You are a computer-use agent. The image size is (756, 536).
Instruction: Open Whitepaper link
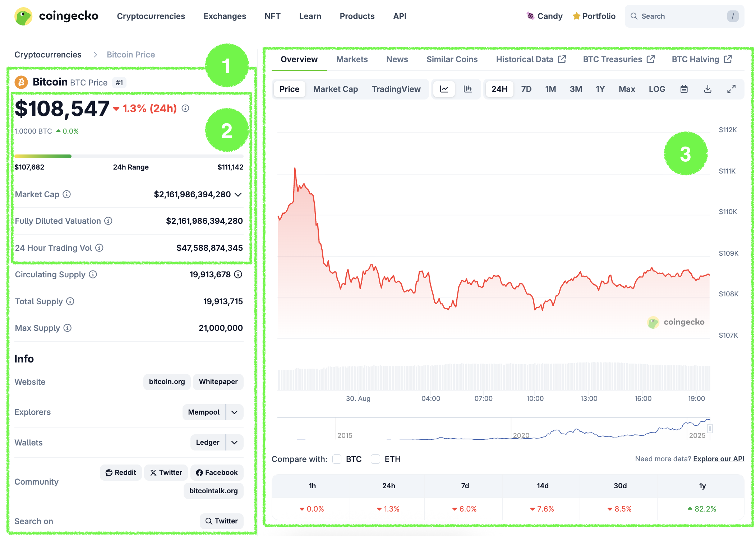pyautogui.click(x=218, y=382)
